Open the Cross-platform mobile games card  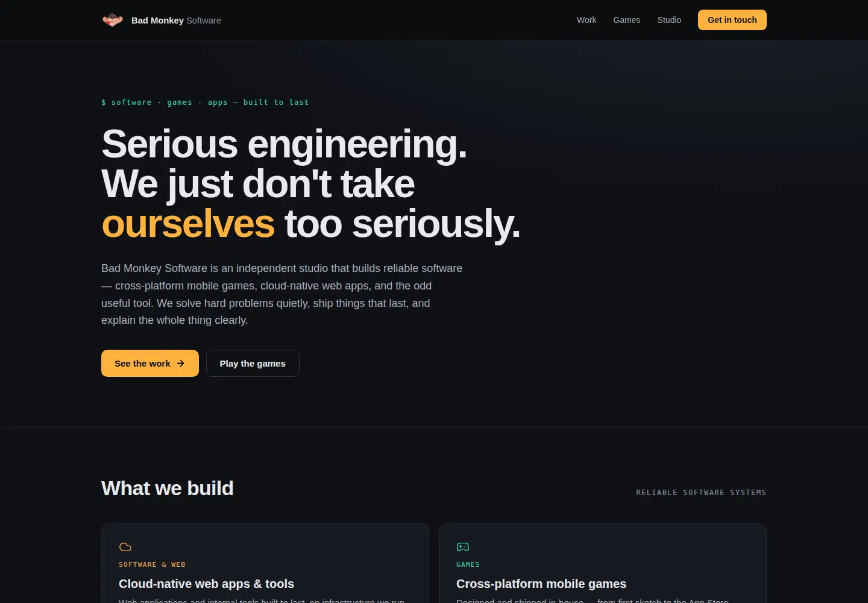point(603,563)
